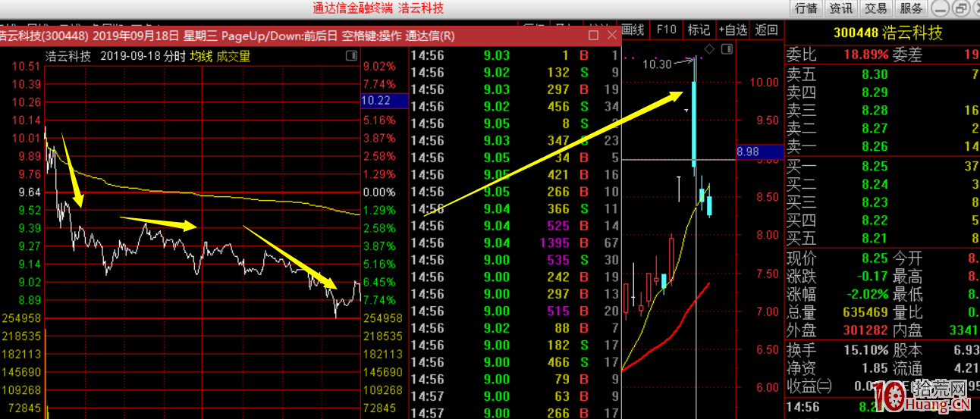Select the tick row with volume 466
Image resolution: width=980 pixels, height=419 pixels.
coord(515,362)
